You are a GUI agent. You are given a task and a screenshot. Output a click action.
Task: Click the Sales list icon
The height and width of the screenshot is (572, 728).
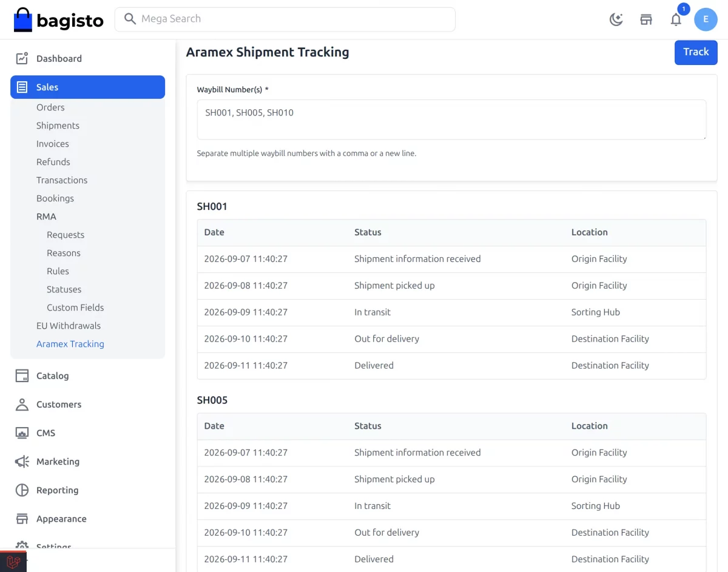(22, 87)
